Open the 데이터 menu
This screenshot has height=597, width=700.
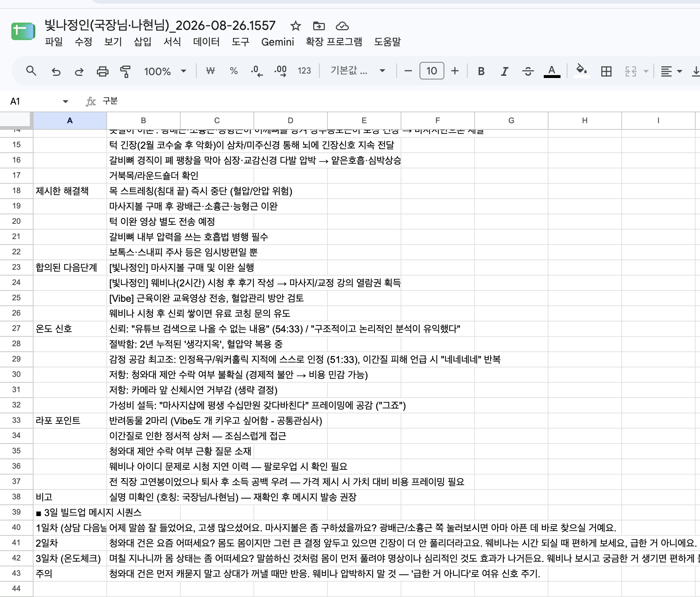206,42
